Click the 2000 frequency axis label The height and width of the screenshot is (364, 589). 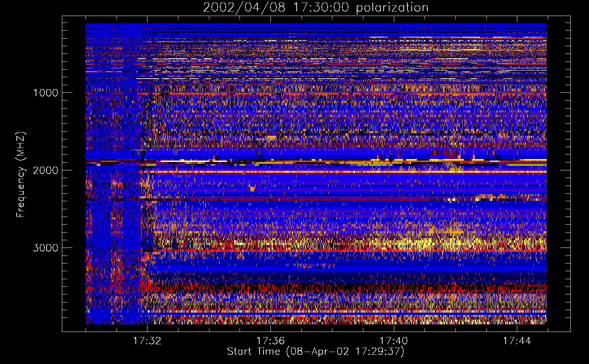46,170
